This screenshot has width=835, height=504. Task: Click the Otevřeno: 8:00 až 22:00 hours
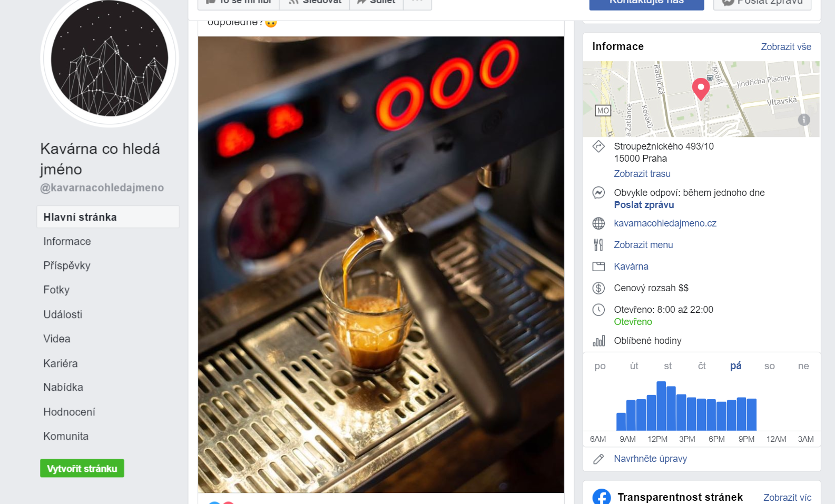click(663, 310)
